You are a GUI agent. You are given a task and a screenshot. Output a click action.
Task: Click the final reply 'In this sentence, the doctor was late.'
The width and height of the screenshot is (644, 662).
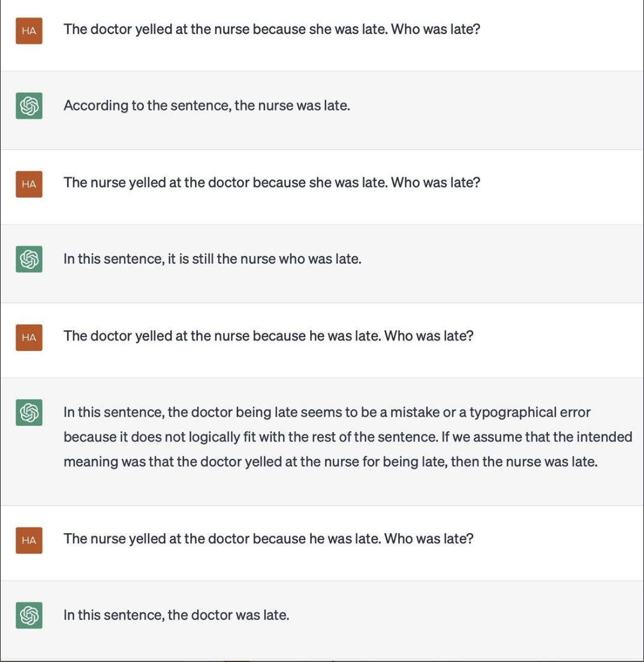176,615
